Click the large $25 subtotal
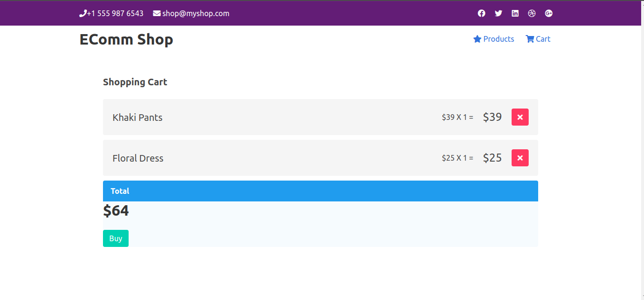 (x=493, y=158)
